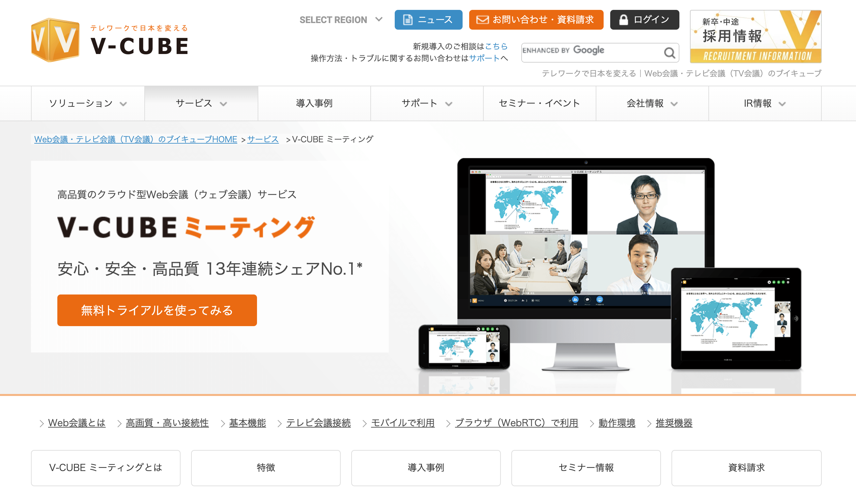The height and width of the screenshot is (504, 856).
Task: Click the search magnifier icon
Action: 669,53
